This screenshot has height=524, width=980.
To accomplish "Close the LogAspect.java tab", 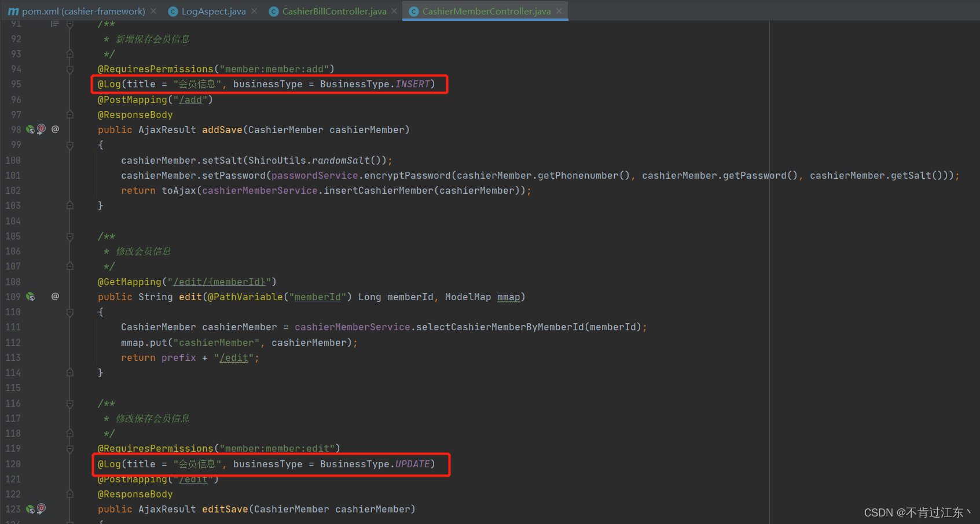I will [x=254, y=11].
